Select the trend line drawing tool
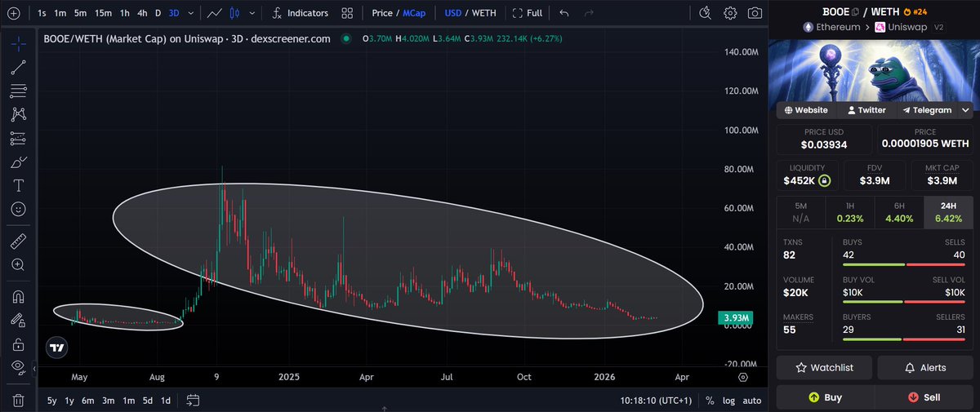This screenshot has width=980, height=412. coord(18,67)
